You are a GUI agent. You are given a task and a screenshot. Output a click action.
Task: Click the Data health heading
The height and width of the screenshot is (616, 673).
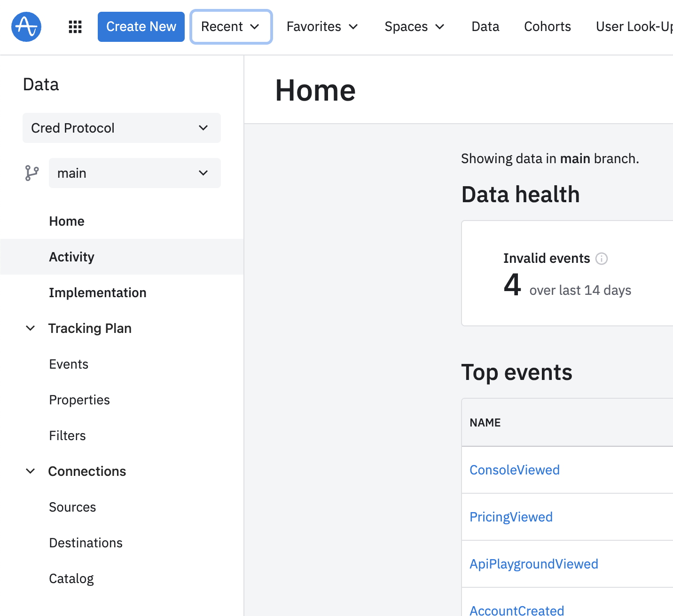(x=520, y=194)
